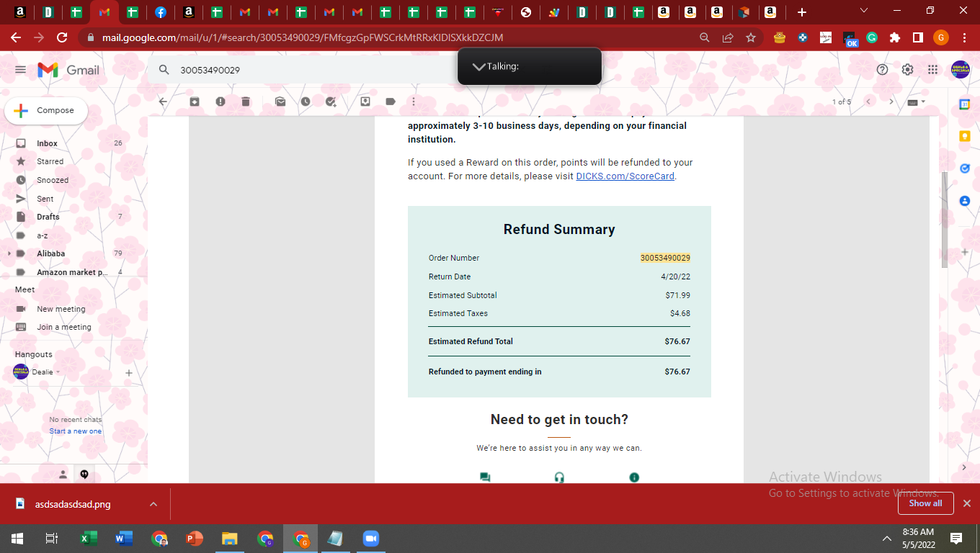Open Gmail Support help icon
The image size is (980, 553).
pyautogui.click(x=882, y=70)
